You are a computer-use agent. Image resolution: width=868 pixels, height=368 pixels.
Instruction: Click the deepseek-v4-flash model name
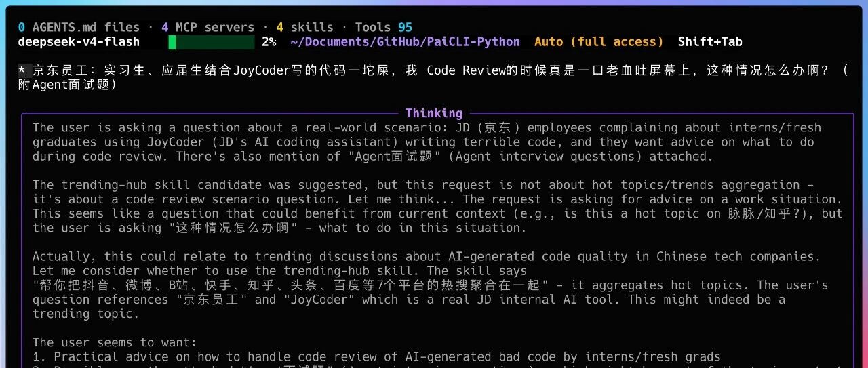click(79, 42)
